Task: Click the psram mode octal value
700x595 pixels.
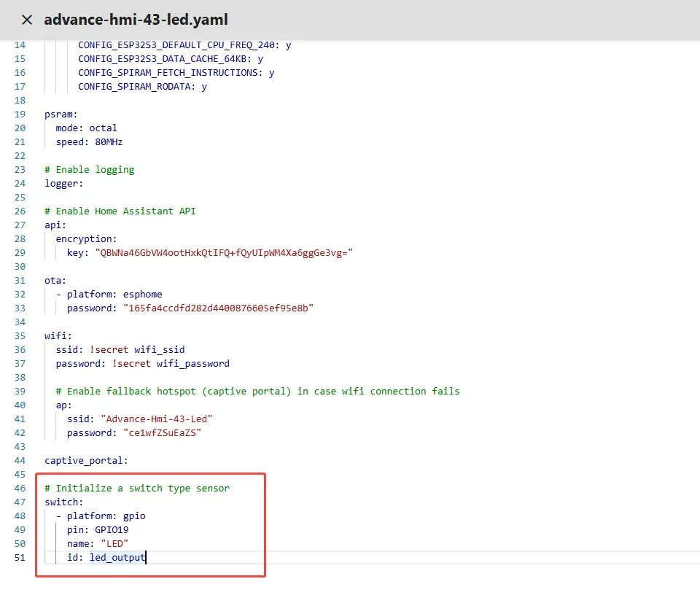Action: [x=103, y=128]
